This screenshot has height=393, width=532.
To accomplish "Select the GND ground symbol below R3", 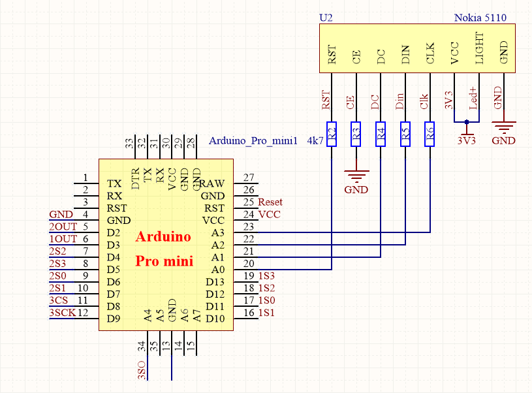I will pos(358,173).
